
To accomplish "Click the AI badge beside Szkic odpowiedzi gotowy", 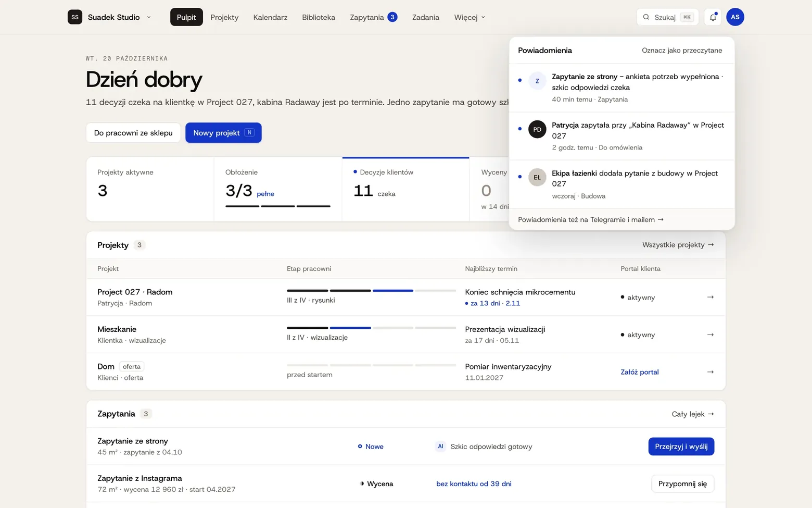I will click(440, 447).
